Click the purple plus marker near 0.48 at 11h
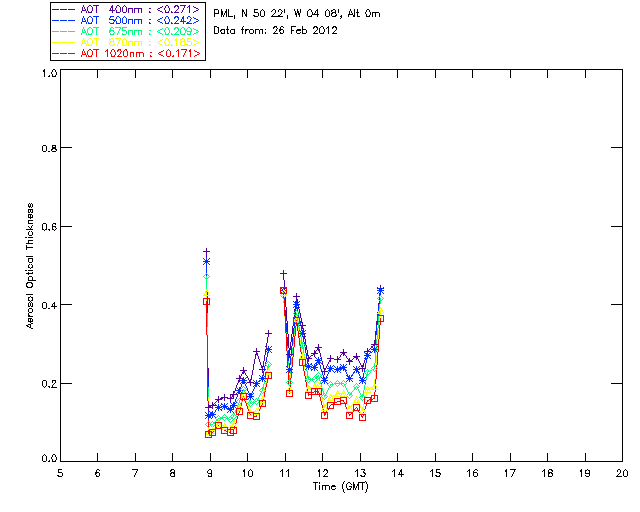The height and width of the screenshot is (512, 640). 283,274
